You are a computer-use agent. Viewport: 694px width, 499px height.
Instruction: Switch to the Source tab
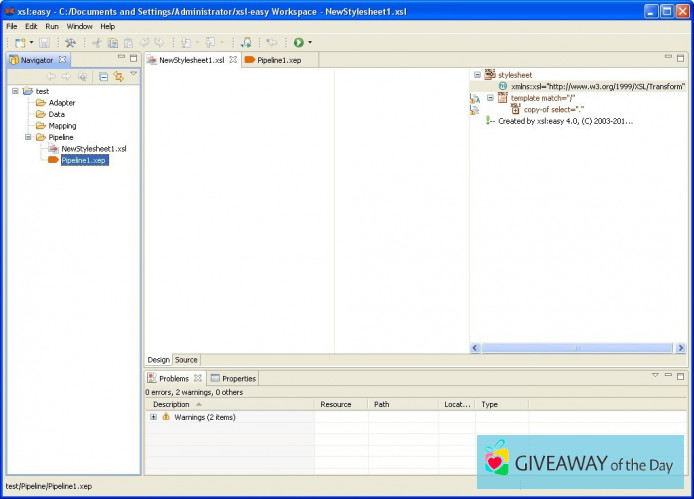pos(186,360)
